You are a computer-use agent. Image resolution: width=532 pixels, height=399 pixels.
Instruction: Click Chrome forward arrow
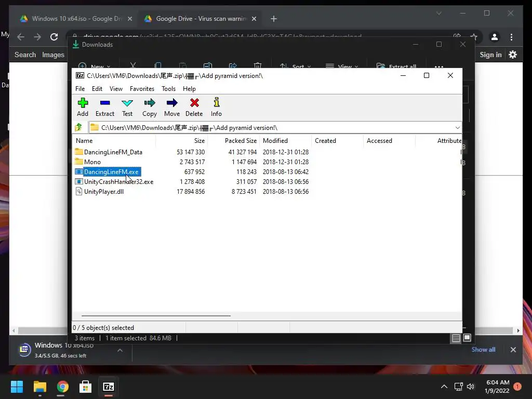37,37
